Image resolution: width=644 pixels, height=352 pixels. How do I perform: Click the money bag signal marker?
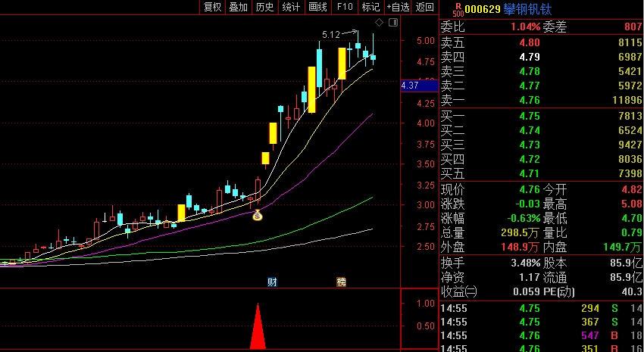pos(258,215)
